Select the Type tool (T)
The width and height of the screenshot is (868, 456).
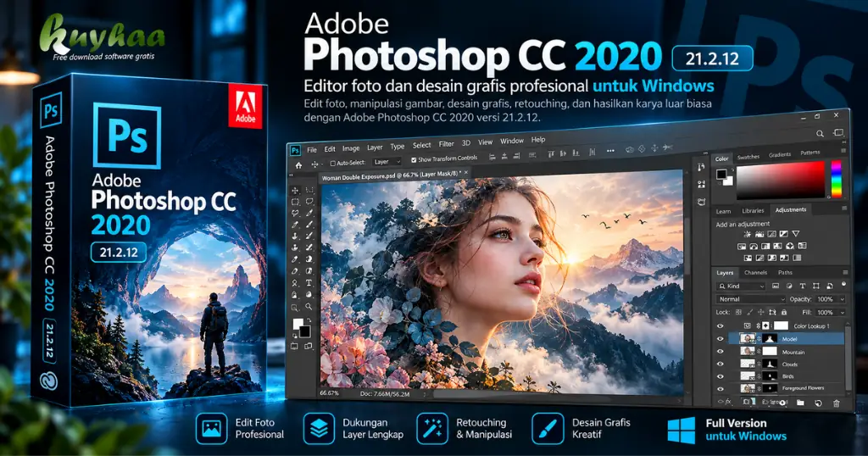coord(309,283)
